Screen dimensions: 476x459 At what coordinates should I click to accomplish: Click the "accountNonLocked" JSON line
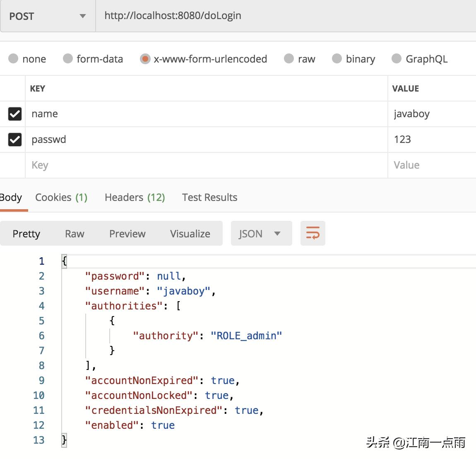pyautogui.click(x=159, y=395)
